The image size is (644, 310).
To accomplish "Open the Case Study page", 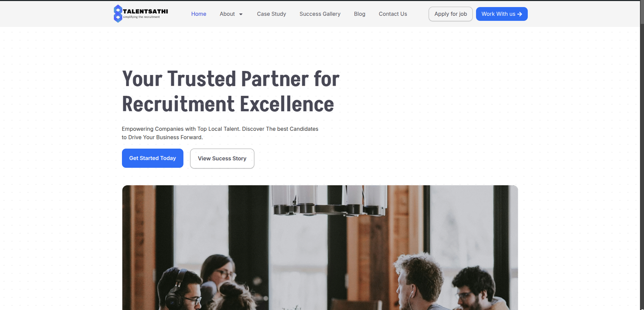I will coord(271,14).
